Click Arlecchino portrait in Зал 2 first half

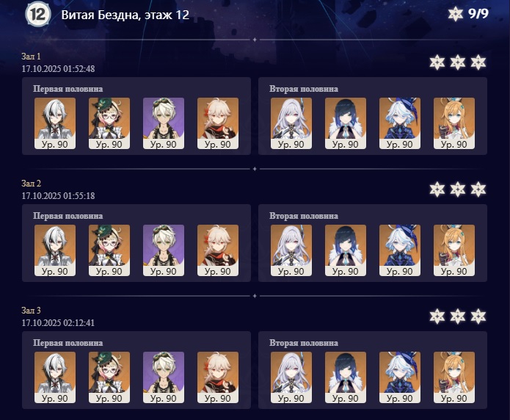tap(55, 250)
